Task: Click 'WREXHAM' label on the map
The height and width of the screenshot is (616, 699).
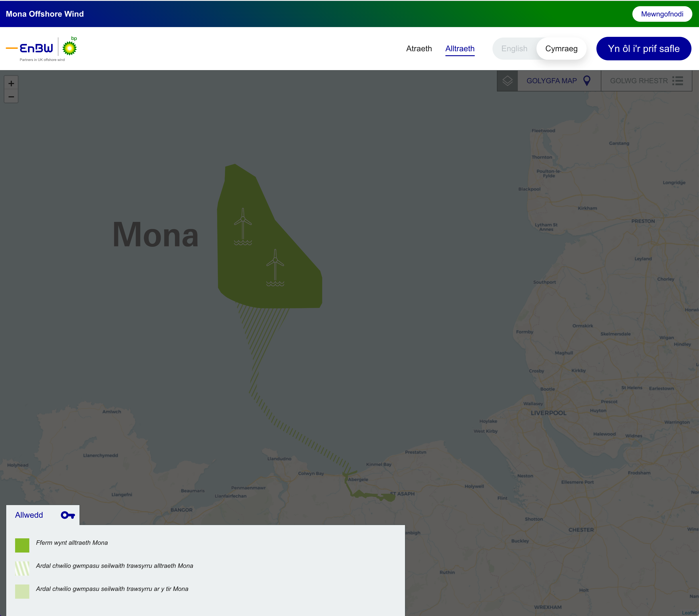Action: (548, 607)
